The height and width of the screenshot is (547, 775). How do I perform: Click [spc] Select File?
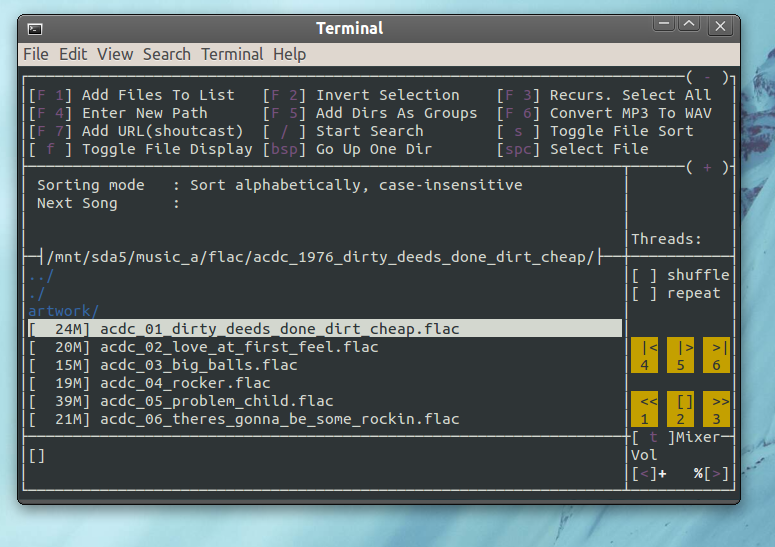(x=572, y=149)
